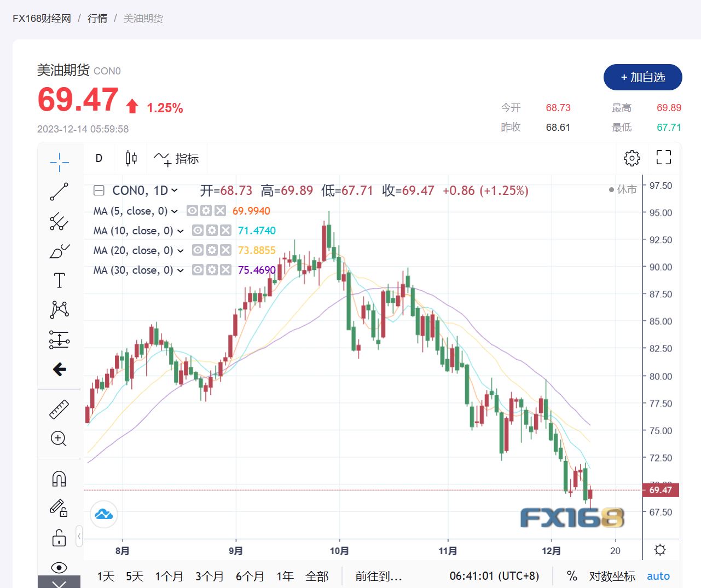Toggle magnet snap mode
This screenshot has width=701, height=588.
tap(59, 479)
